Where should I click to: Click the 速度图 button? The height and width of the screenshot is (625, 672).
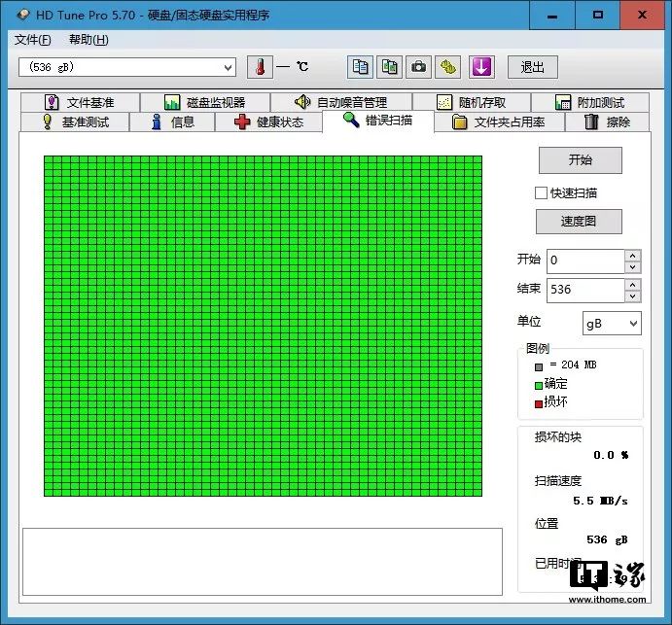578,221
